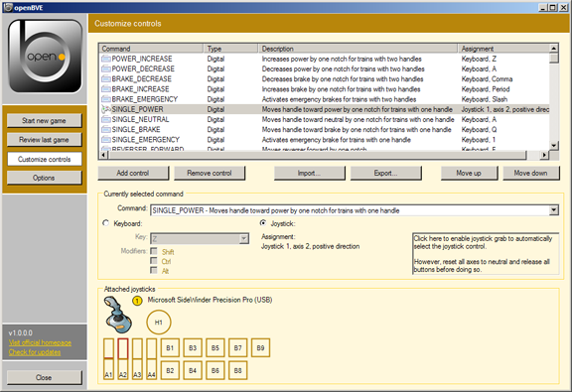The height and width of the screenshot is (392, 572).
Task: Click the keyboard icon beside BRAKE_DECREASE
Action: pyautogui.click(x=106, y=78)
